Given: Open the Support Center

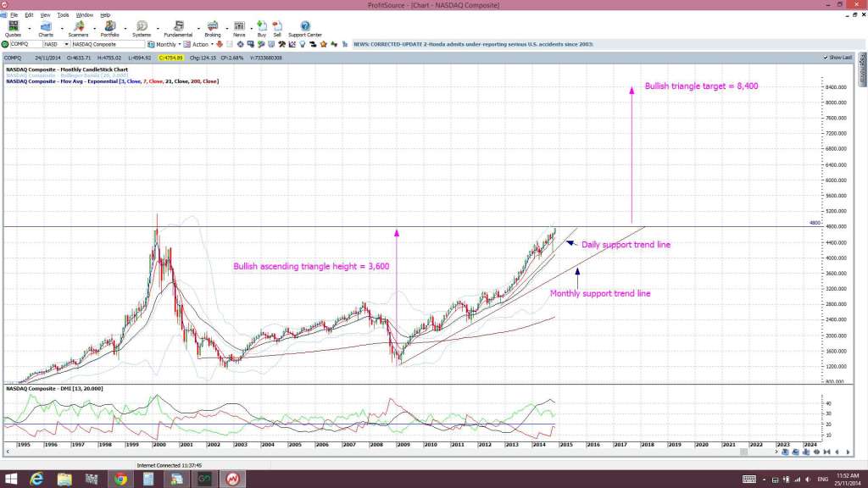Looking at the screenshot, I should (x=305, y=29).
